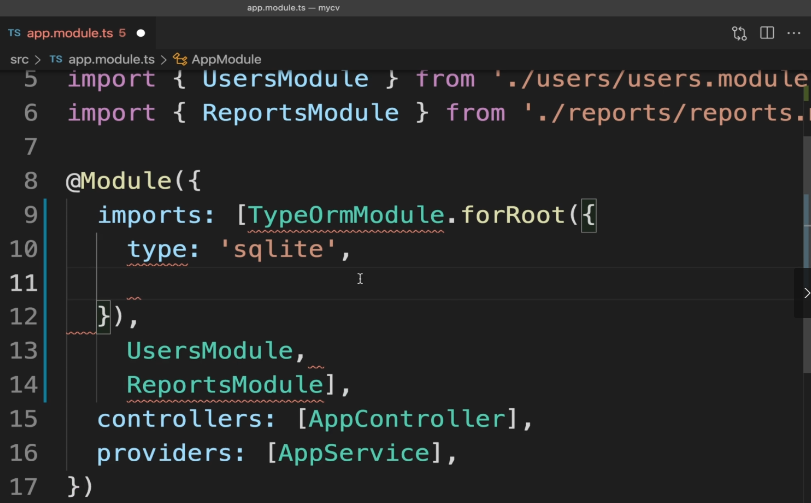Click the opening brace after forRoot( on line 9
The height and width of the screenshot is (503, 811).
point(589,215)
